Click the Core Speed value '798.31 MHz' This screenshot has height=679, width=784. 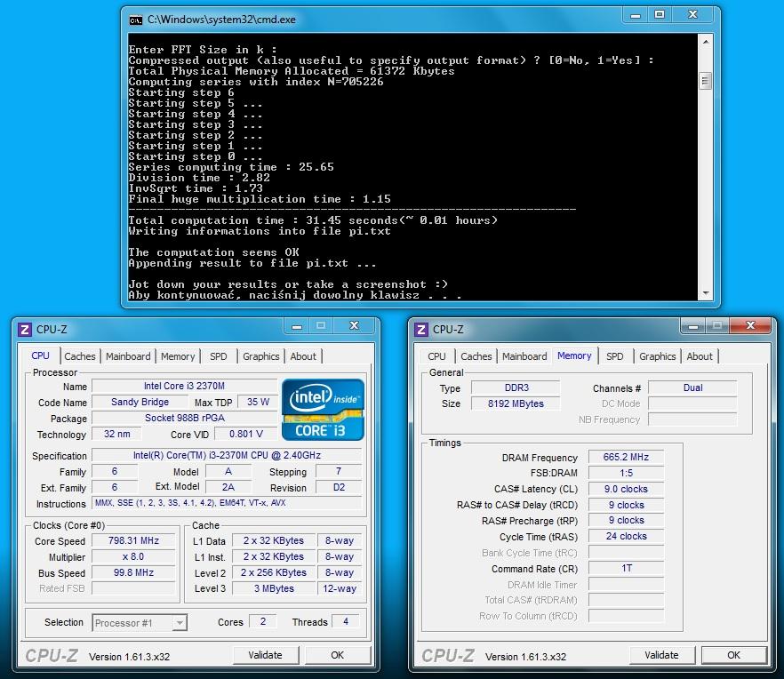click(x=133, y=541)
